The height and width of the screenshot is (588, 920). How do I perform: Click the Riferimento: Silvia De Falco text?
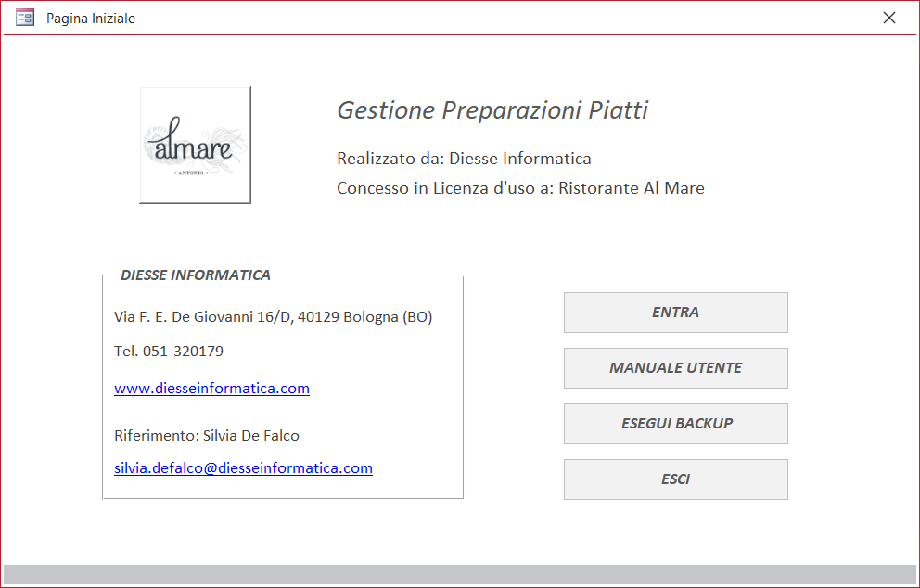pyautogui.click(x=207, y=435)
